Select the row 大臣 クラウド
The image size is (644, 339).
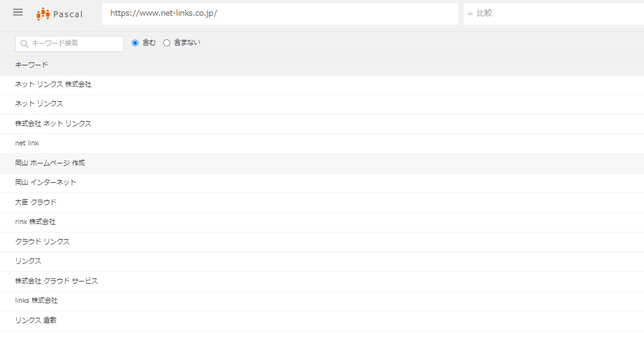coord(322,203)
